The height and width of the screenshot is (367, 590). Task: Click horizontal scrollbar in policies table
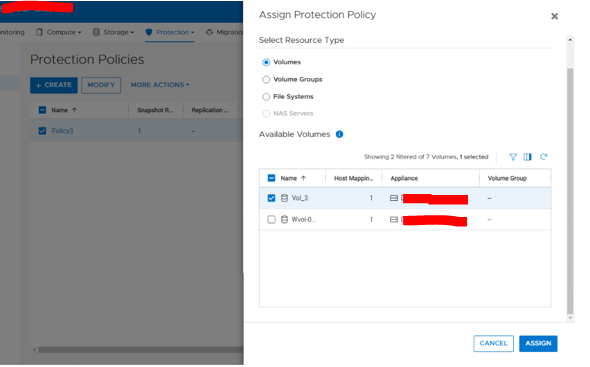coord(141,350)
